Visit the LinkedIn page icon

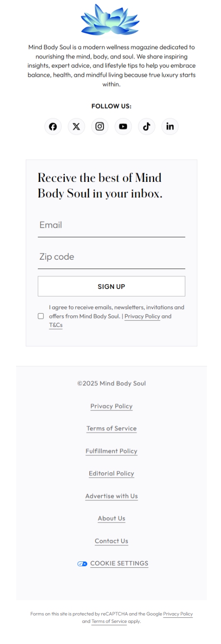click(170, 127)
